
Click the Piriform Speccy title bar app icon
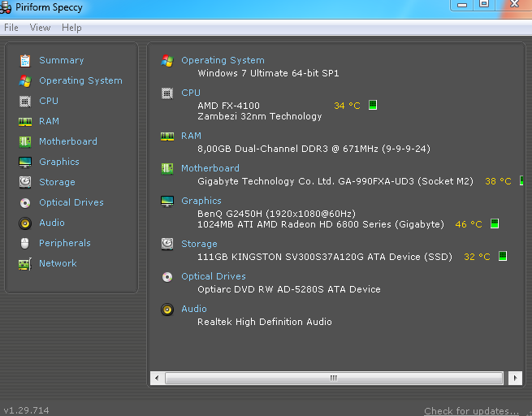[6, 7]
